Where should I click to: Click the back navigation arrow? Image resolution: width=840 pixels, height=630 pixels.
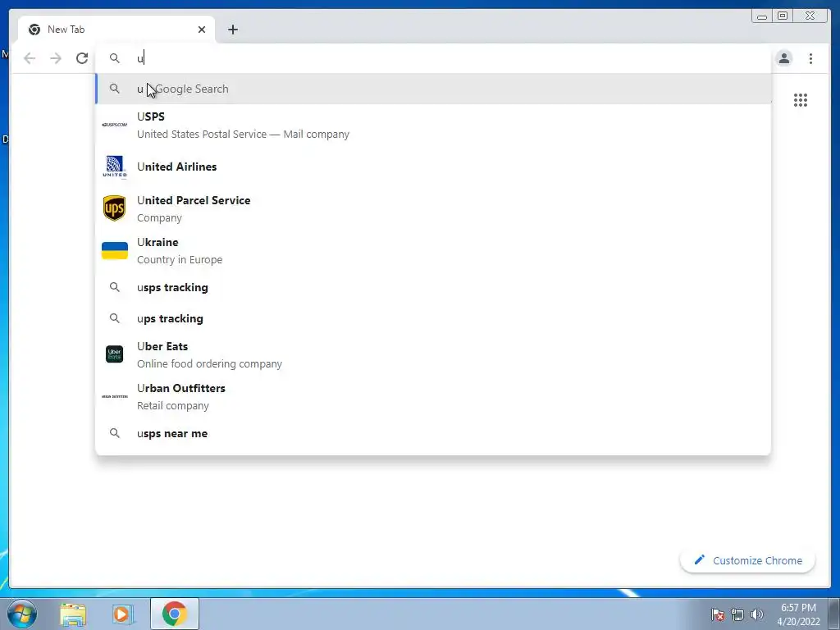pyautogui.click(x=30, y=58)
